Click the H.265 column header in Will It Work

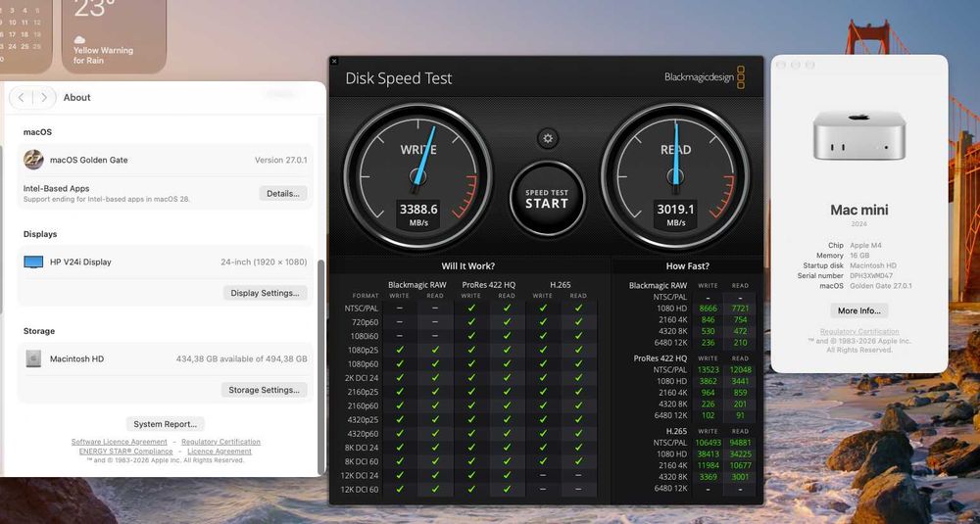coord(560,285)
